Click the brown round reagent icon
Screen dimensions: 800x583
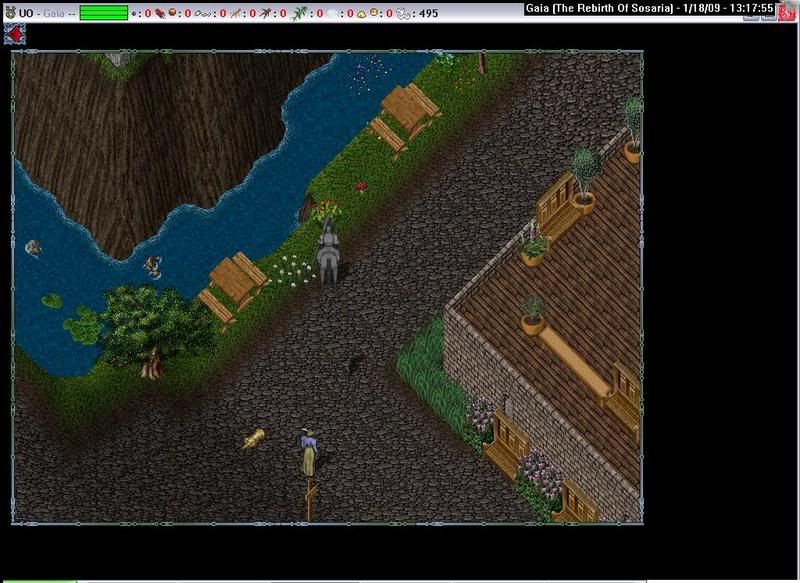click(x=172, y=12)
